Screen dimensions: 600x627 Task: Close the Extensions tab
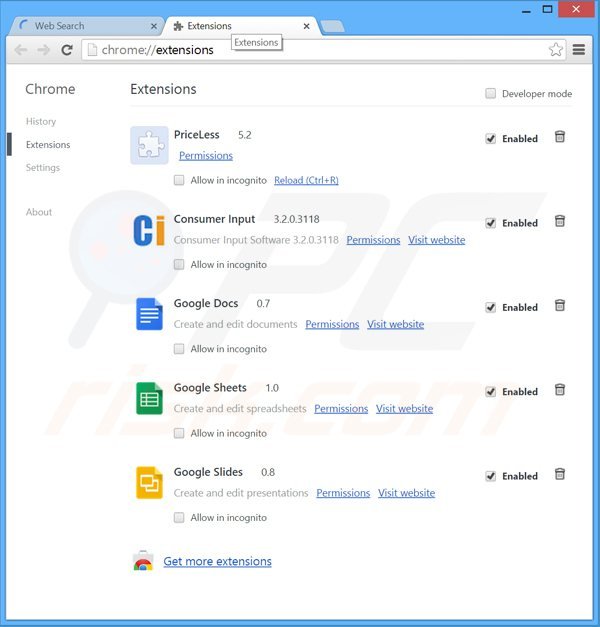[x=306, y=26]
